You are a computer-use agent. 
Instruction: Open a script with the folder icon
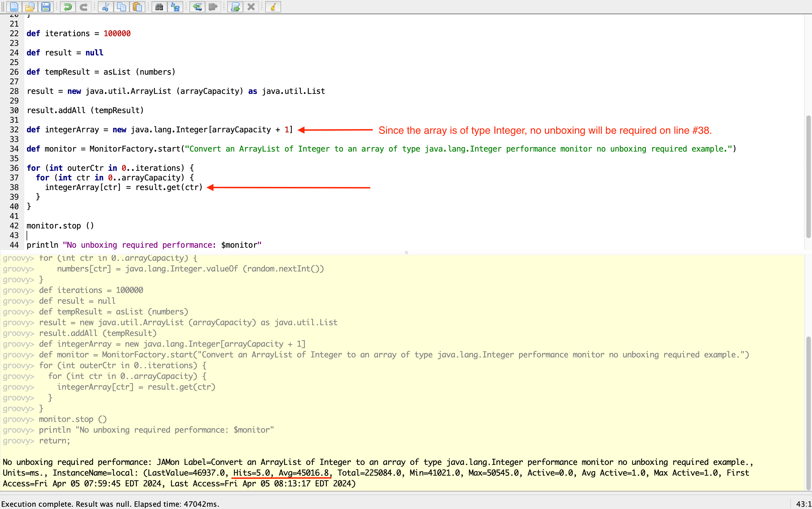[30, 7]
